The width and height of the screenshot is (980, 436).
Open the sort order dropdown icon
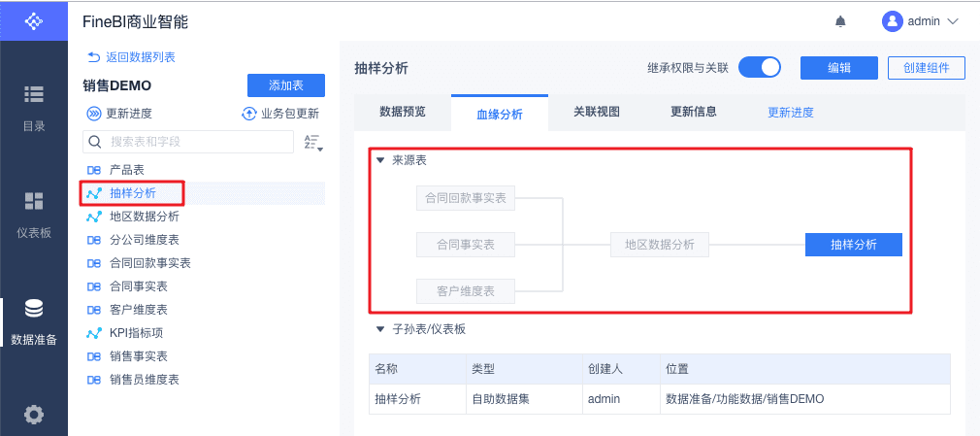click(312, 143)
